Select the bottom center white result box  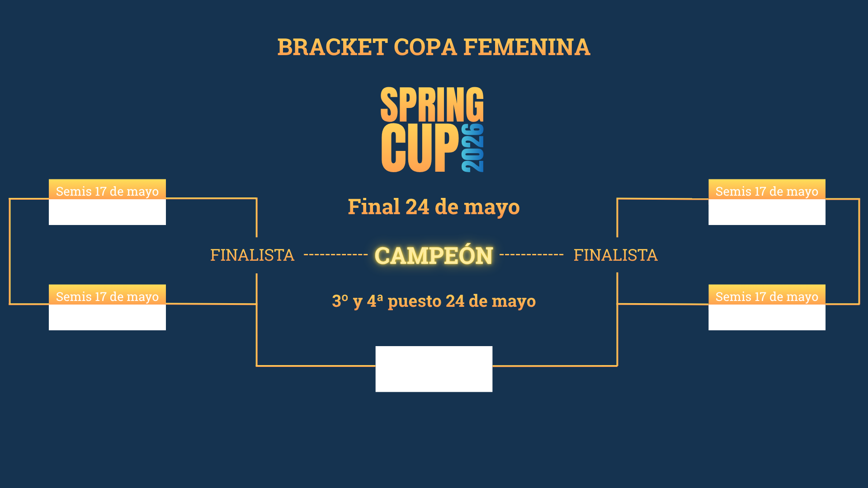434,369
